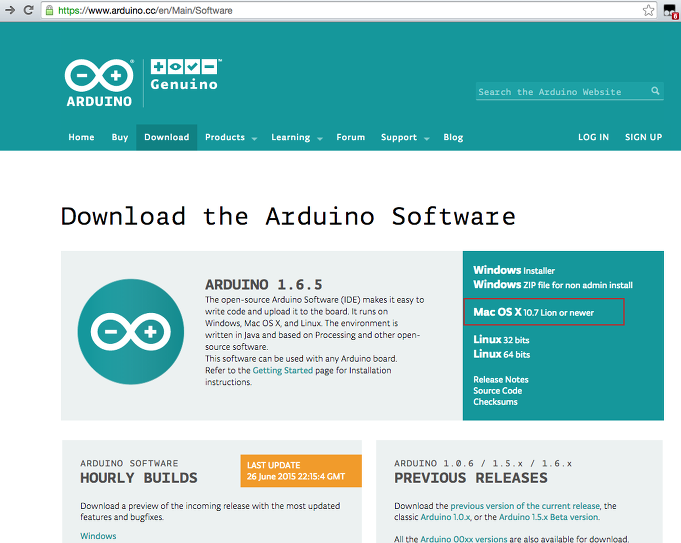Select the Download nav tab
Image resolution: width=681 pixels, height=543 pixels.
pyautogui.click(x=167, y=137)
